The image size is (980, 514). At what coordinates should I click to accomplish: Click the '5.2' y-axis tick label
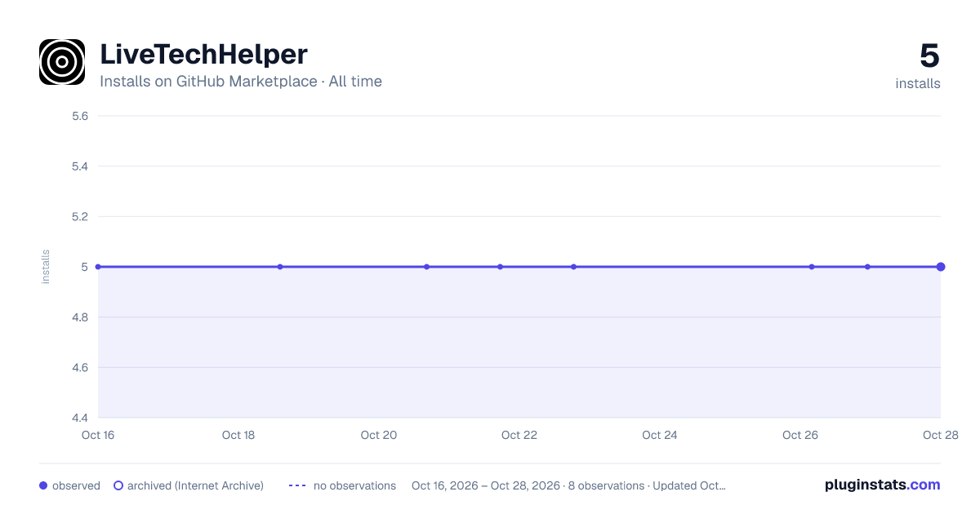click(80, 217)
